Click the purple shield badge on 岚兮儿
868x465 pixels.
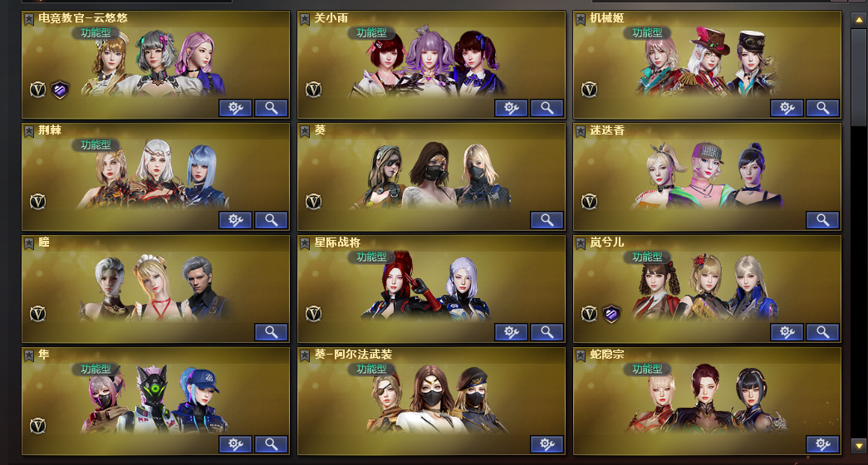(611, 314)
